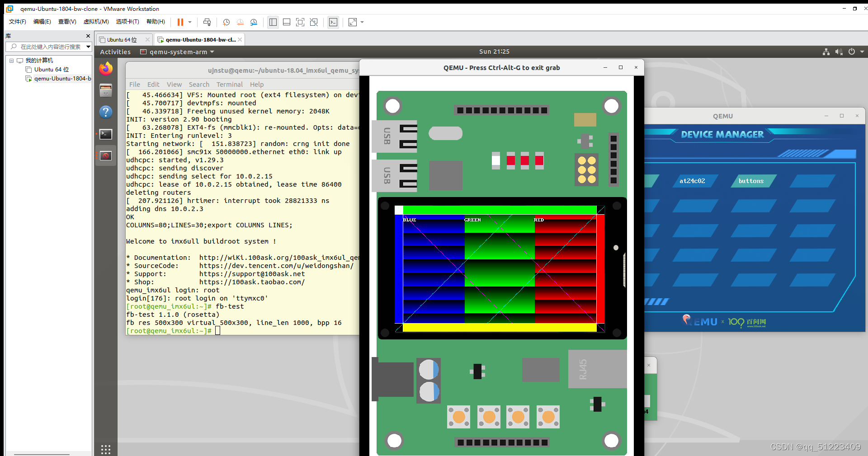The height and width of the screenshot is (456, 868).
Task: Click the emulated LCD test pattern screen
Action: tap(500, 269)
